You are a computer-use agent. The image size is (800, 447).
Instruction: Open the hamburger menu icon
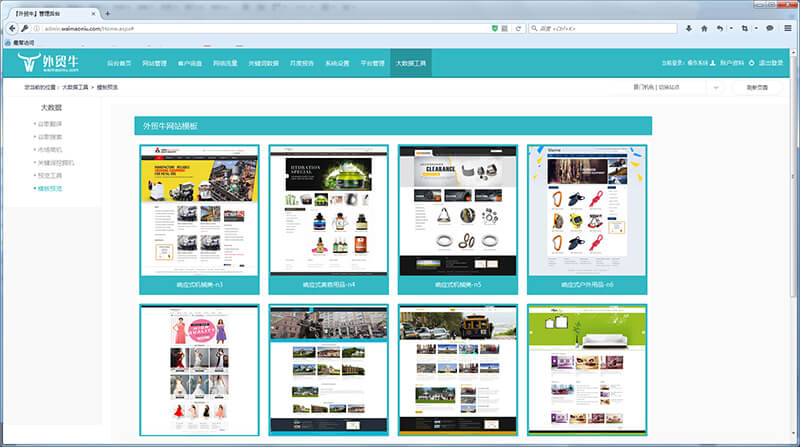[788, 28]
